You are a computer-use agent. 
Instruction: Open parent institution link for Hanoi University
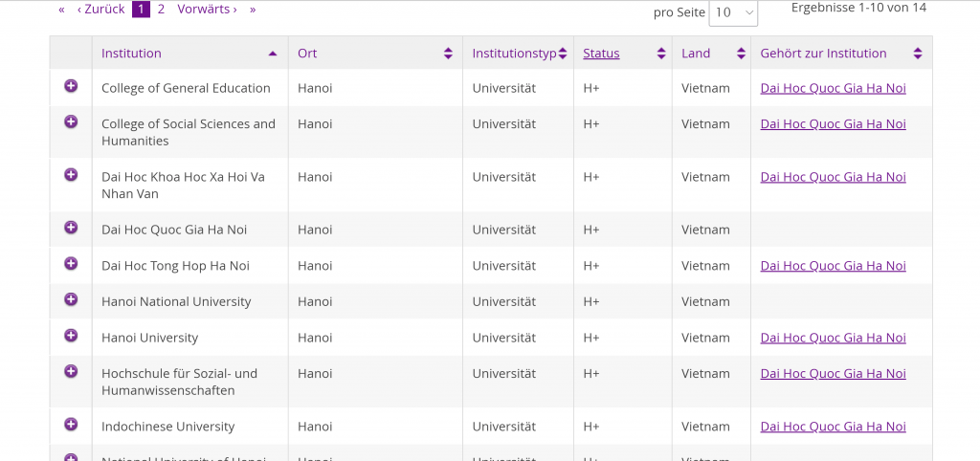(x=834, y=338)
